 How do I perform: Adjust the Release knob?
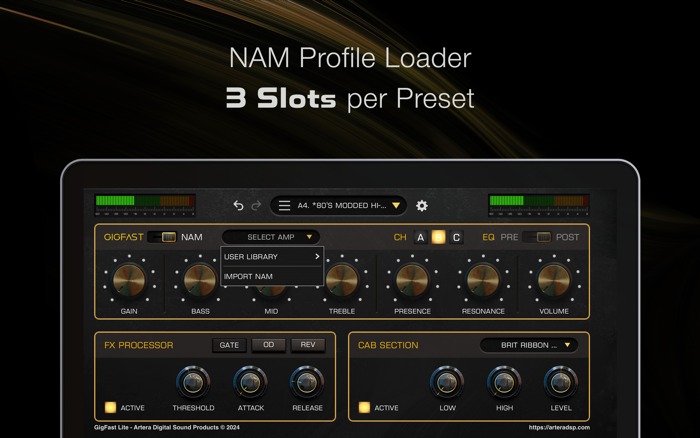[307, 383]
